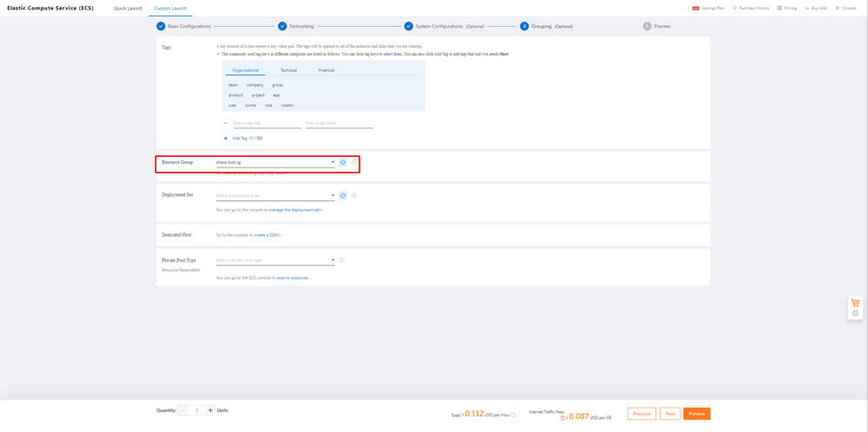Viewport: 868px width, 432px height.
Task: Select the Custom Launch tab
Action: (x=170, y=9)
